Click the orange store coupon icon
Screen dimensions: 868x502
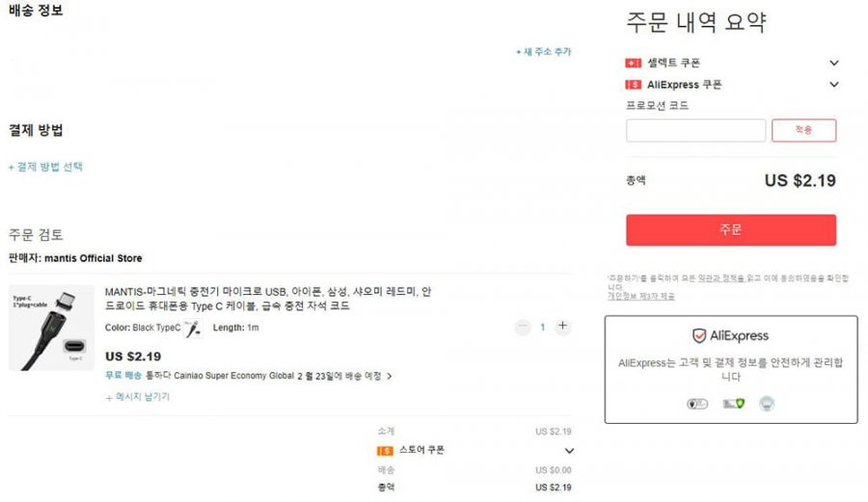[385, 451]
